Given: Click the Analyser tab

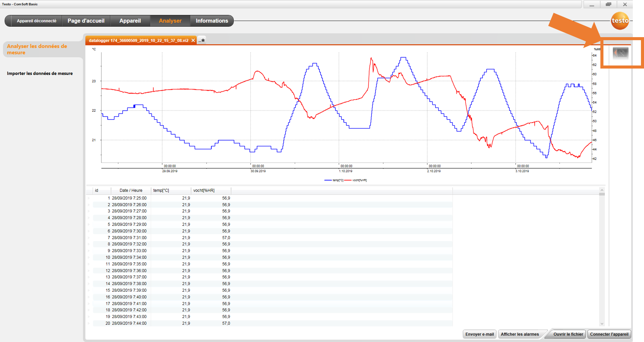Looking at the screenshot, I should (170, 21).
